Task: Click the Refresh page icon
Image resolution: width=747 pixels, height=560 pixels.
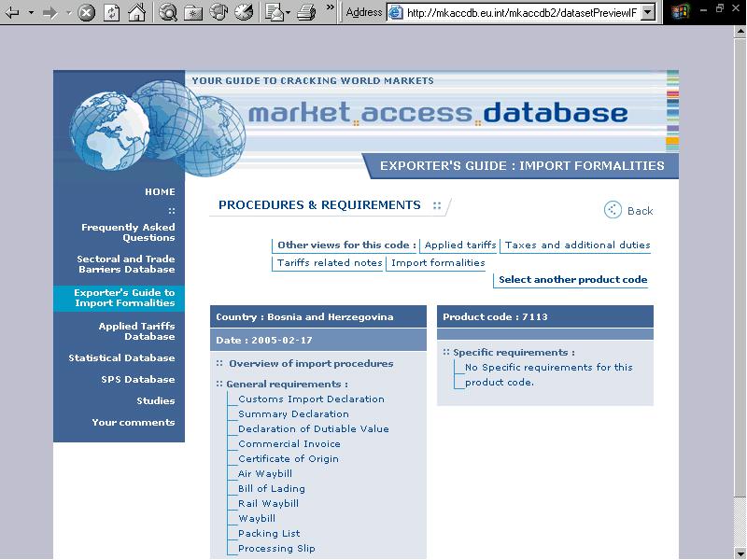Action: [112, 12]
